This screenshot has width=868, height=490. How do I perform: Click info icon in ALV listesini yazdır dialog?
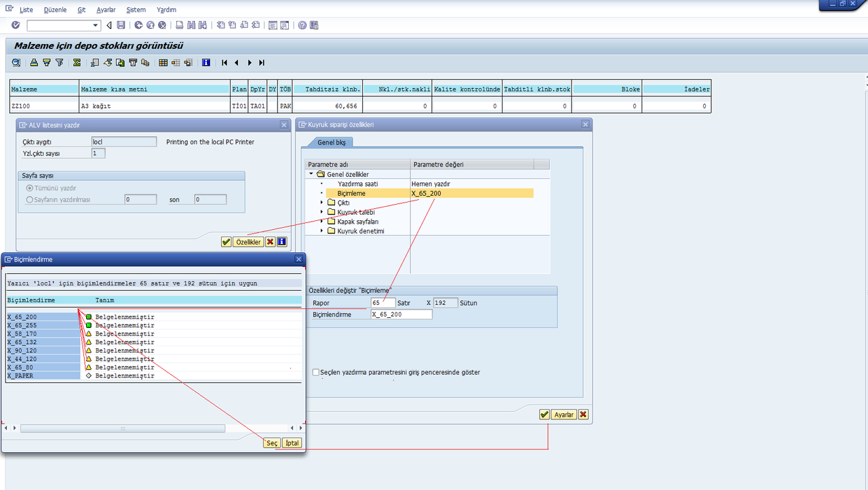coord(281,241)
